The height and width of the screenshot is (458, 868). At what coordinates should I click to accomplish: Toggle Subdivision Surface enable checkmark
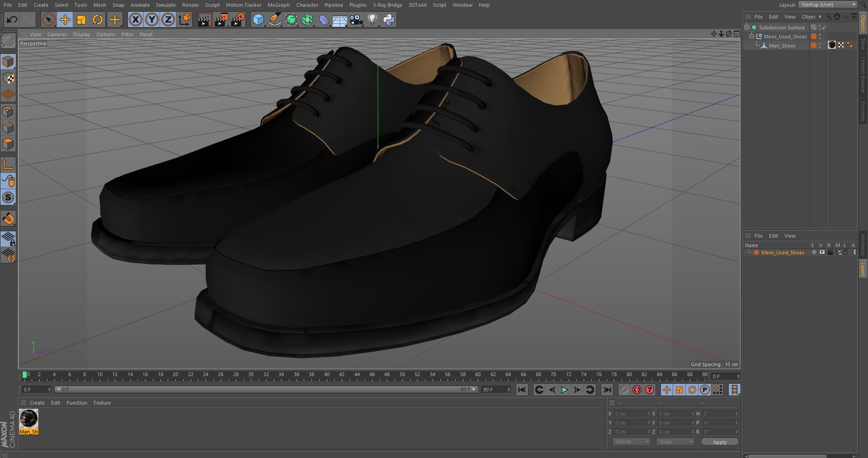[x=824, y=28]
